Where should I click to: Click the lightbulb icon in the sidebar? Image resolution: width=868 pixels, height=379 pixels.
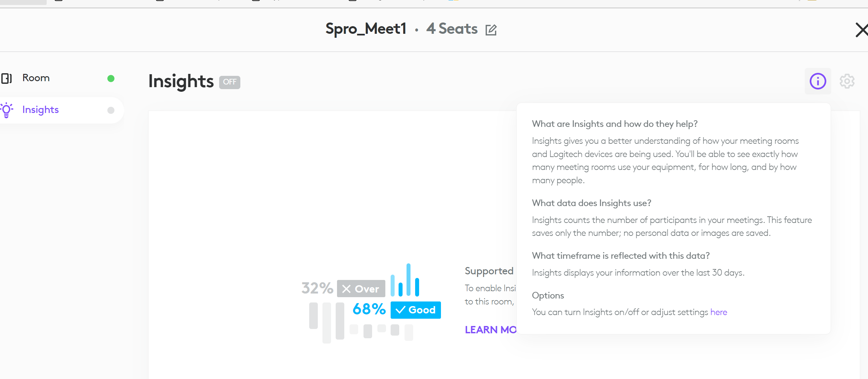click(7, 110)
